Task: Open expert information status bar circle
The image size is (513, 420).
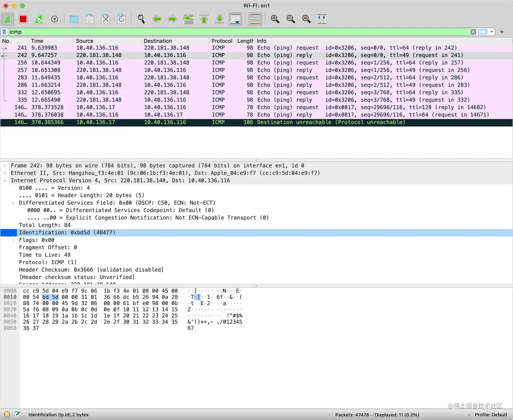Action: tap(7, 414)
